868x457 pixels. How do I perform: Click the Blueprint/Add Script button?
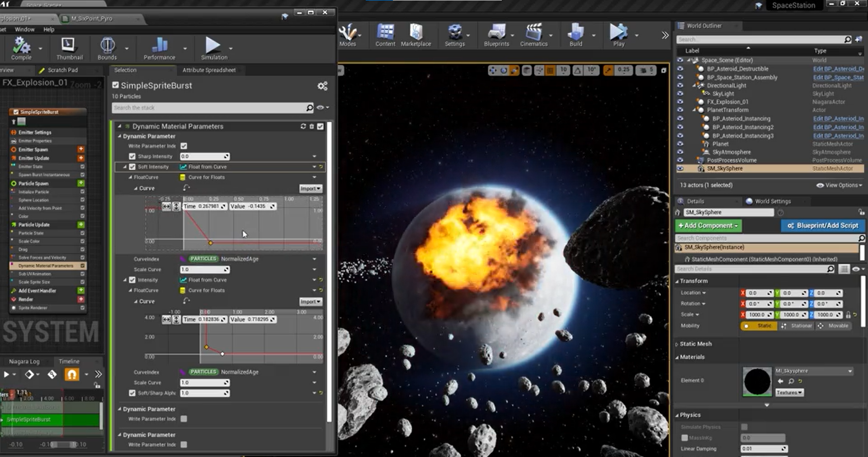pyautogui.click(x=822, y=226)
